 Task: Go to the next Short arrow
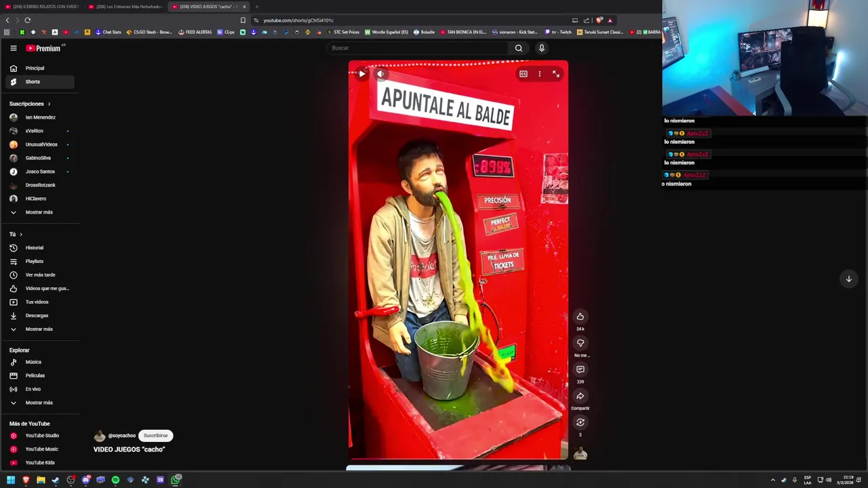(848, 279)
